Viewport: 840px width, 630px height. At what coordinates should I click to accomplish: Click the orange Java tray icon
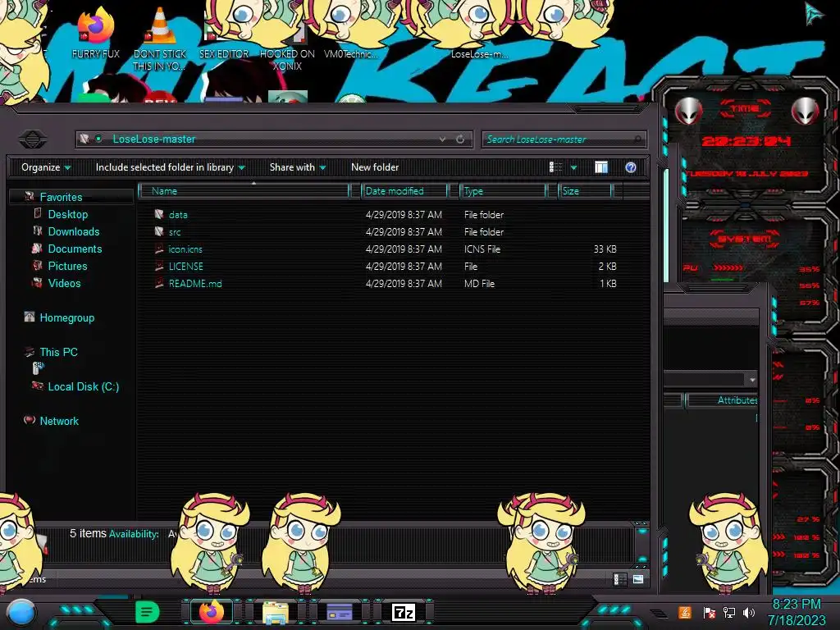click(685, 612)
